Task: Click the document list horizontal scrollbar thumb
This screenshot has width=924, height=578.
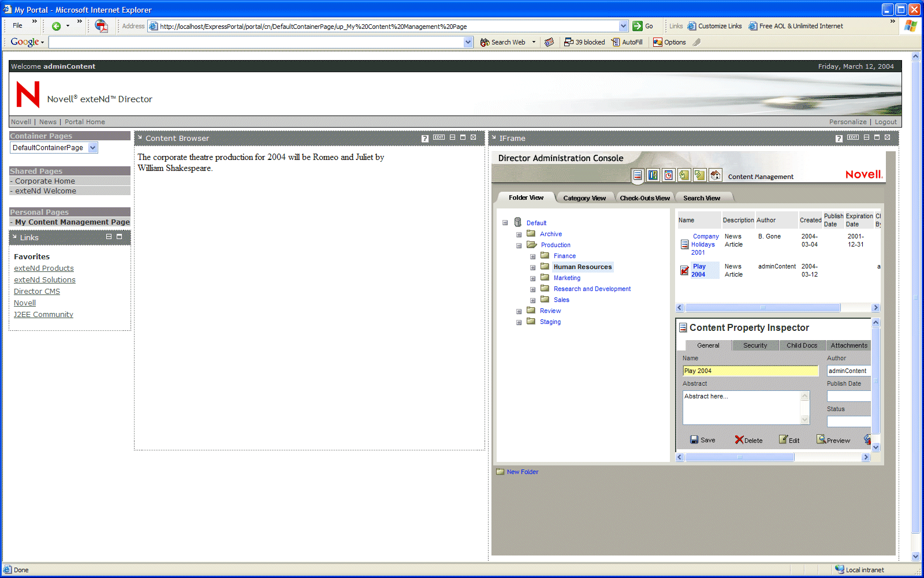Action: [x=763, y=308]
